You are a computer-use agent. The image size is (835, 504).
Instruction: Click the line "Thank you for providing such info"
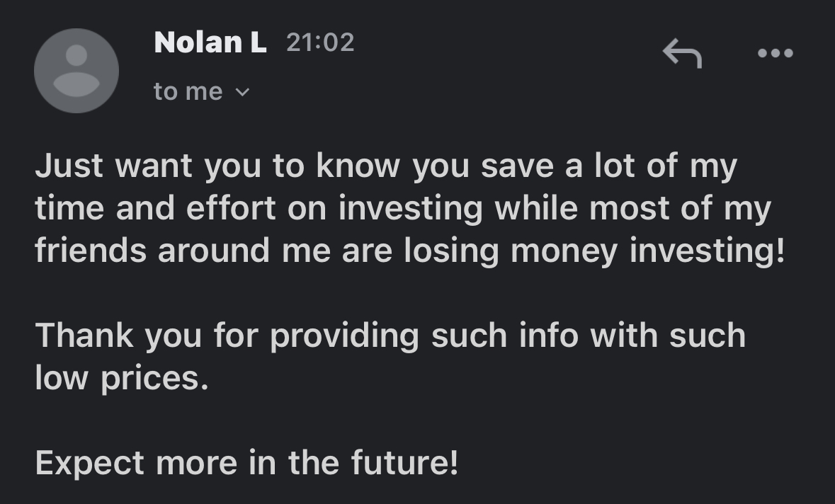click(390, 336)
